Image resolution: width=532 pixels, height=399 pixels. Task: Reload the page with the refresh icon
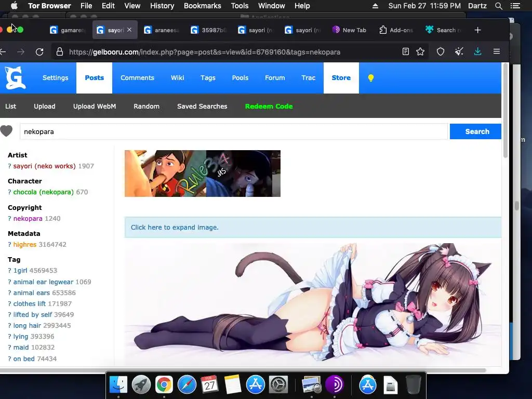coord(39,52)
